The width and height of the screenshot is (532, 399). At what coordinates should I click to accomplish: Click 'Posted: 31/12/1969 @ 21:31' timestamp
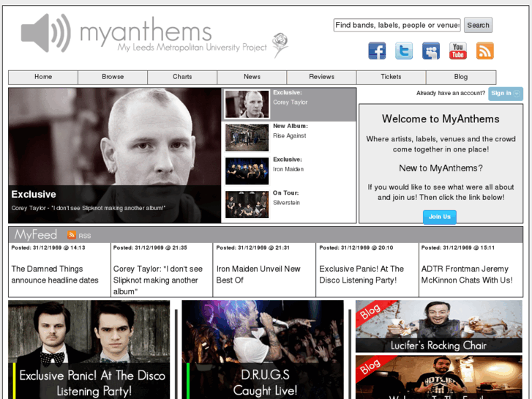[252, 248]
